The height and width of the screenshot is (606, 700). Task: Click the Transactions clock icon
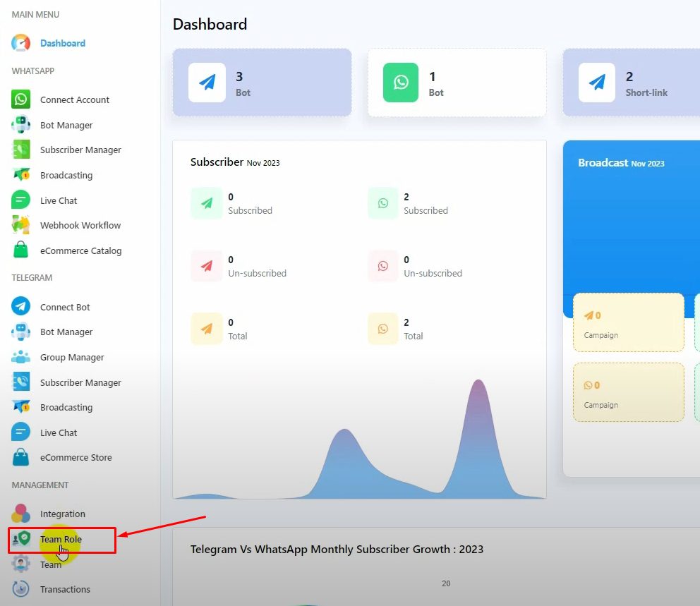pos(21,589)
